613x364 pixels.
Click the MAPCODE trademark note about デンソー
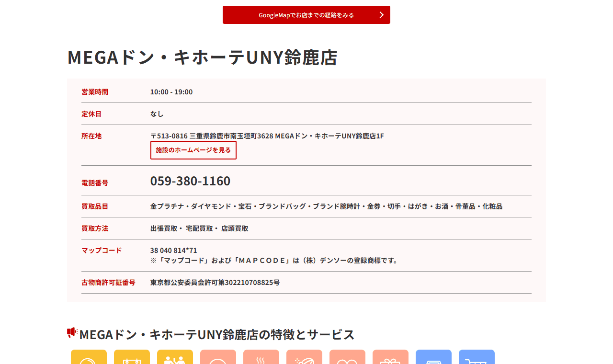(x=275, y=261)
